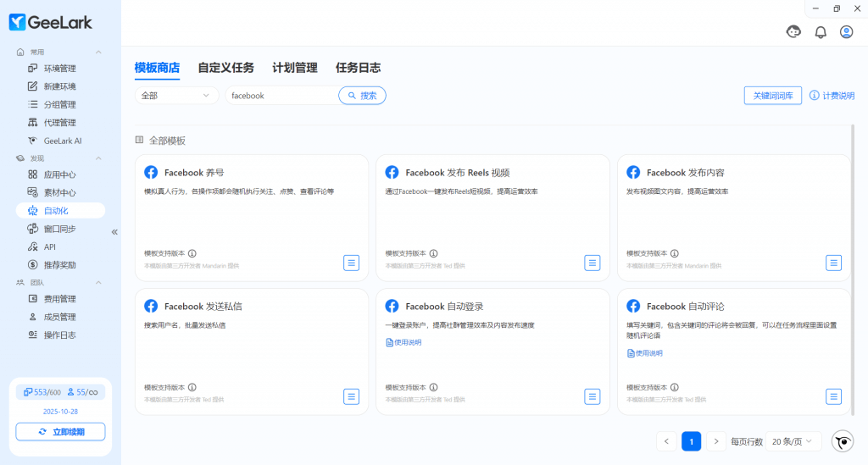Open list icon on Facebook 自动评论 card

point(833,396)
